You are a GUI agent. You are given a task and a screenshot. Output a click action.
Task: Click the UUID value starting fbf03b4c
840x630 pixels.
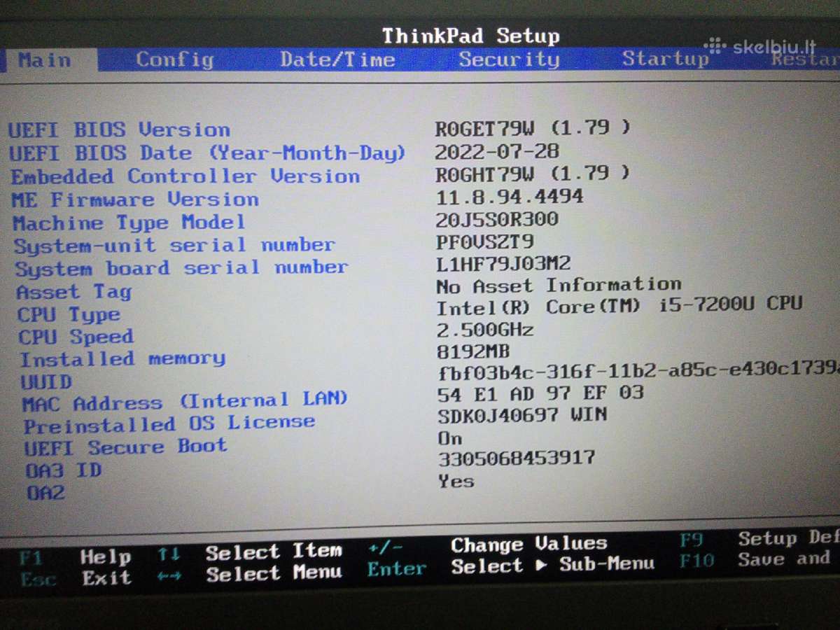click(x=638, y=372)
